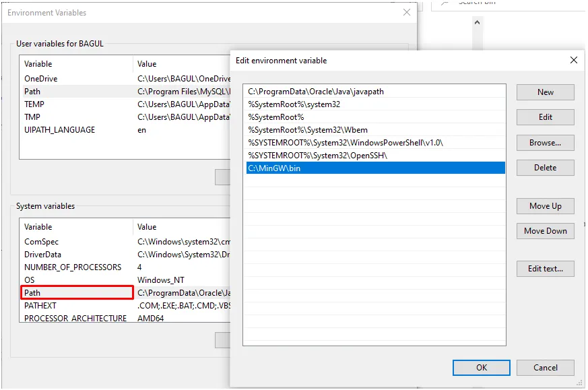Click the New button for path entry

pos(545,92)
